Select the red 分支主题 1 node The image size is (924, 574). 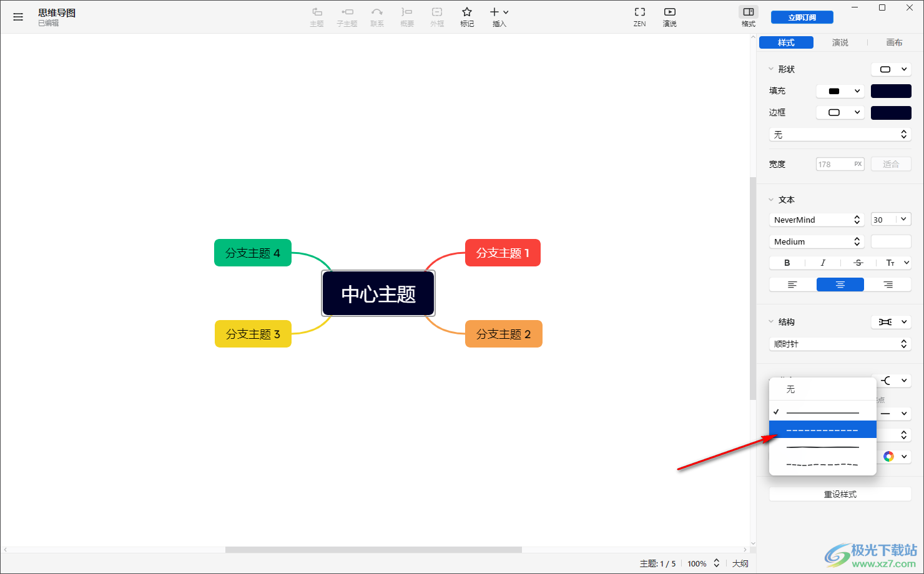click(x=503, y=253)
